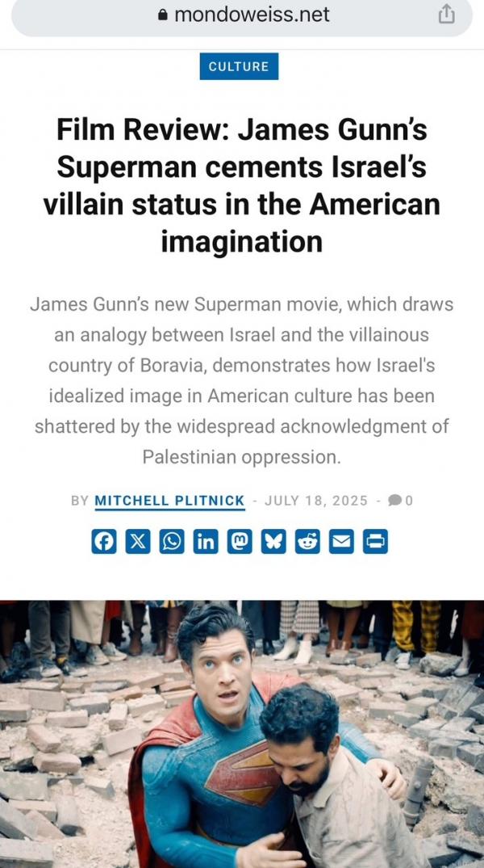This screenshot has height=868, width=484.
Task: Share the article on Mastodon
Action: pyautogui.click(x=240, y=542)
